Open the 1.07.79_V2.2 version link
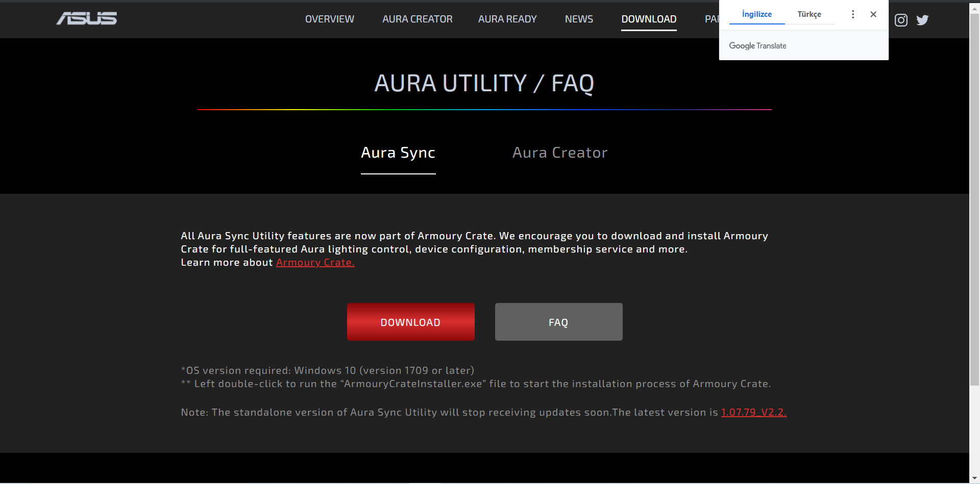 (754, 412)
